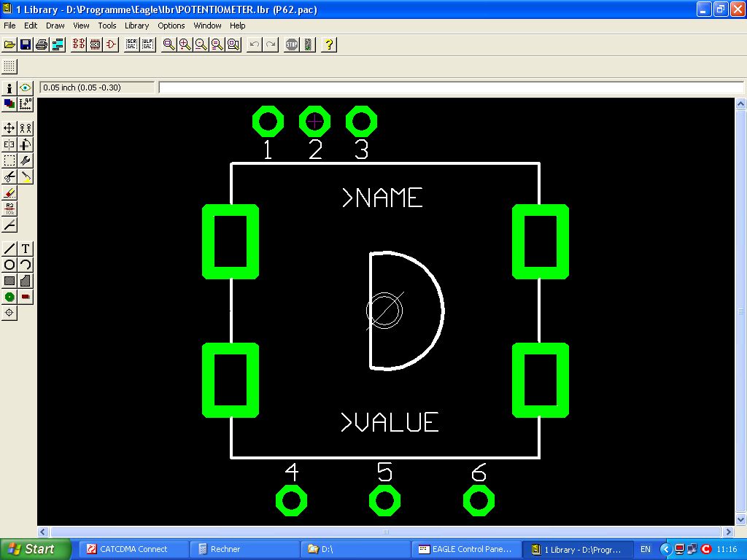Image resolution: width=747 pixels, height=560 pixels.
Task: Click the command line input field
Action: 451,87
